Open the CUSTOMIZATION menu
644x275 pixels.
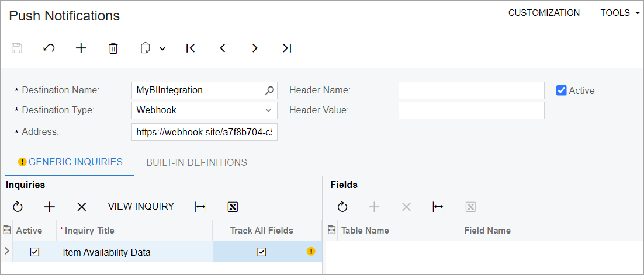[x=544, y=13]
